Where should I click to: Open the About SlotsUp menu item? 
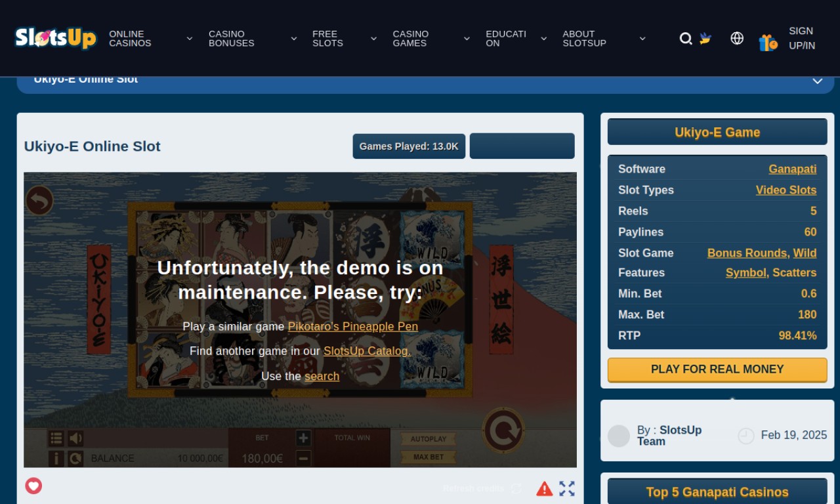584,39
